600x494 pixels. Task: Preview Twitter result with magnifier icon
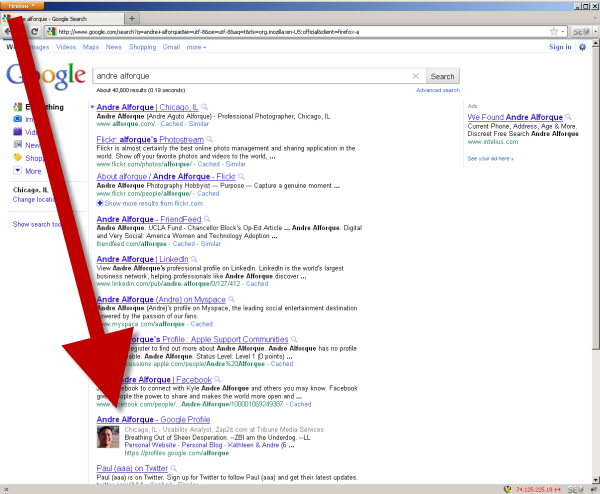pos(173,468)
